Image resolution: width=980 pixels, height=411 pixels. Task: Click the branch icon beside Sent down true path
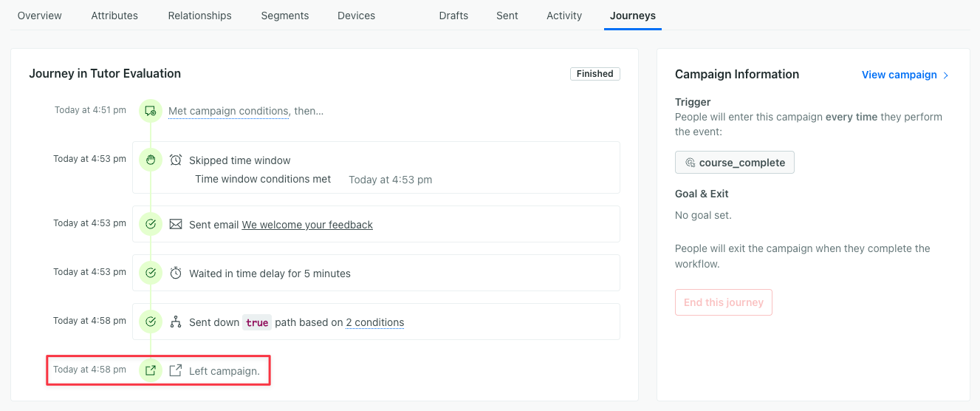(176, 322)
